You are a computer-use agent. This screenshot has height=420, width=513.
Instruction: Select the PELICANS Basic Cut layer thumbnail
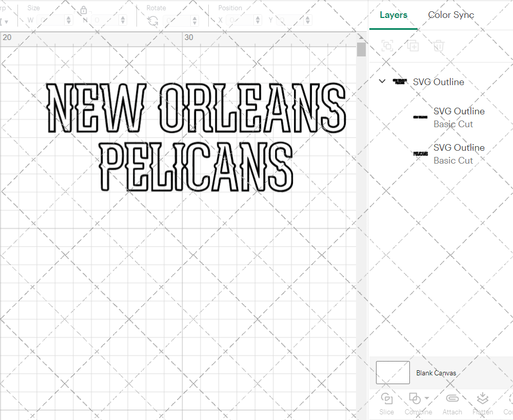[421, 153]
